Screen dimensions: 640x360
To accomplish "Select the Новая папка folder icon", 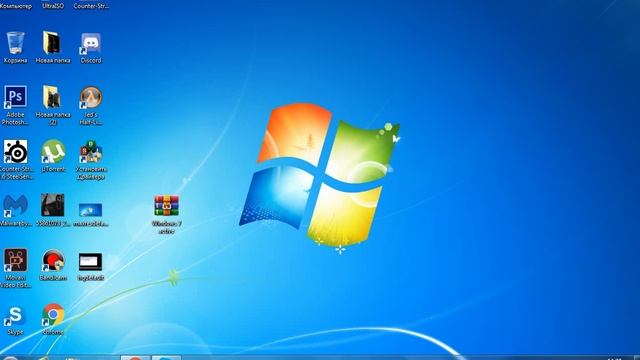I will (x=52, y=42).
